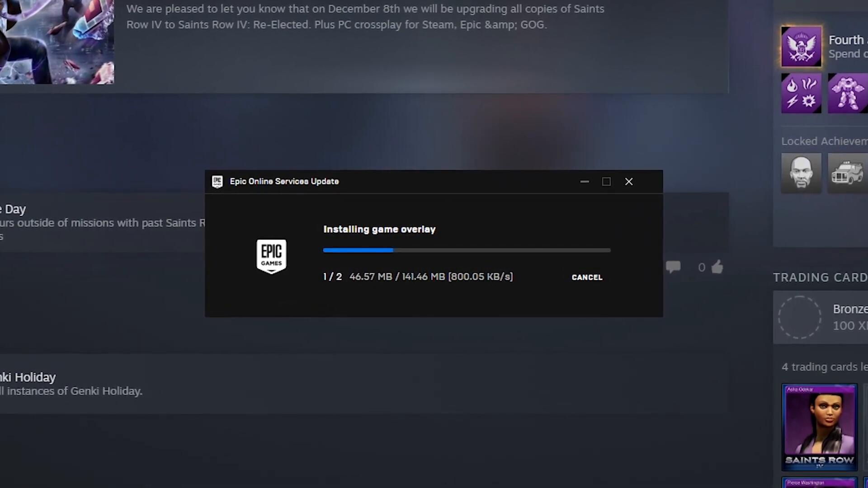The width and height of the screenshot is (868, 488).
Task: Open the Genki Holiday achievement entry
Action: pos(28,377)
